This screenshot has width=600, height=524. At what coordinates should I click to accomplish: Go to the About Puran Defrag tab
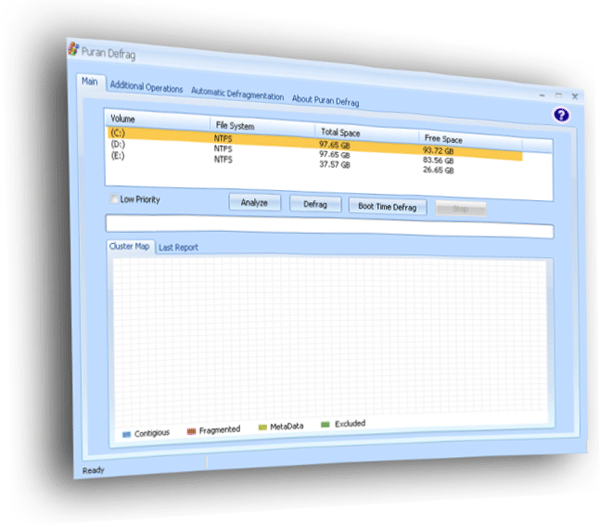pos(325,101)
